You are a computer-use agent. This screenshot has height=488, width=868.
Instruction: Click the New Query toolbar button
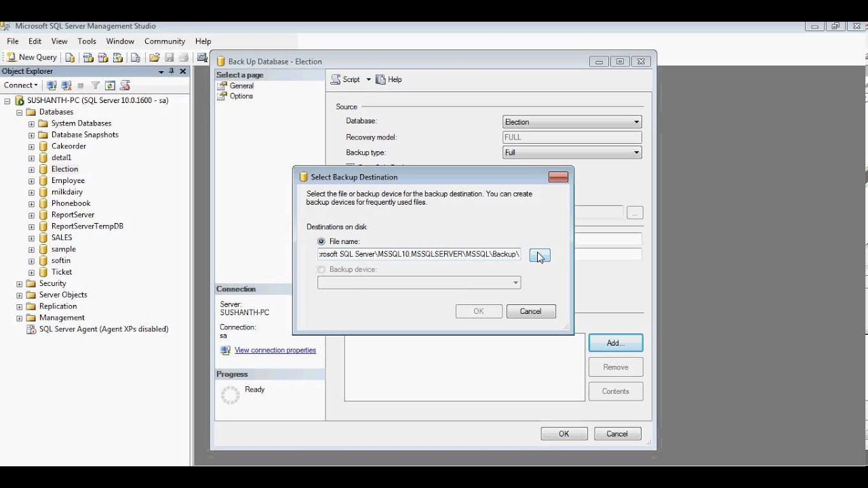(32, 58)
